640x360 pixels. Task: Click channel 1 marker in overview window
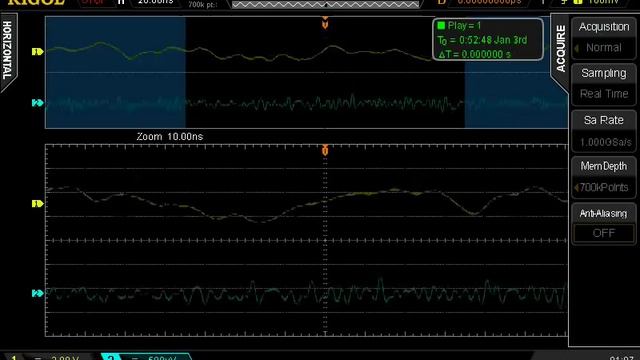38,52
